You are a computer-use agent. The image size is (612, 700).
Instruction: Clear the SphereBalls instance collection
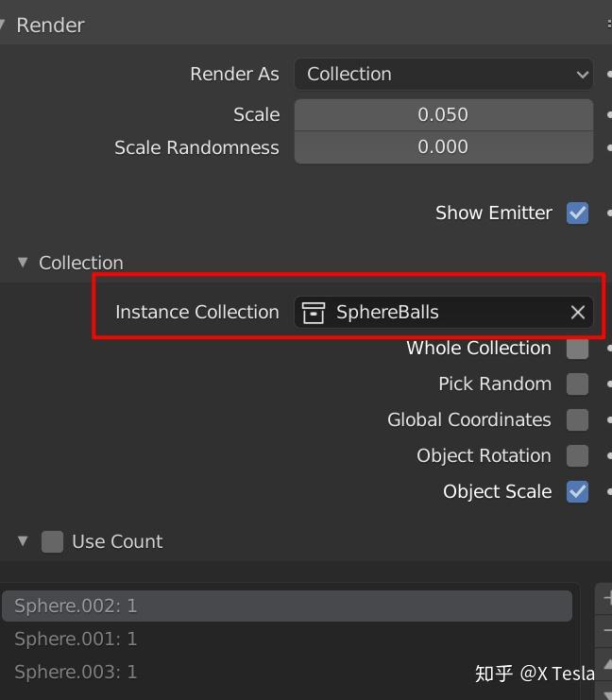click(577, 313)
